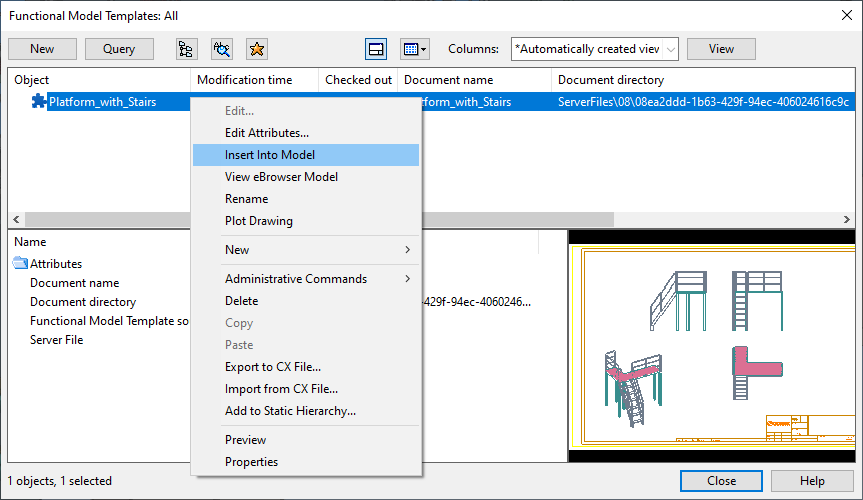Click the Help button
This screenshot has width=863, height=500.
point(812,481)
